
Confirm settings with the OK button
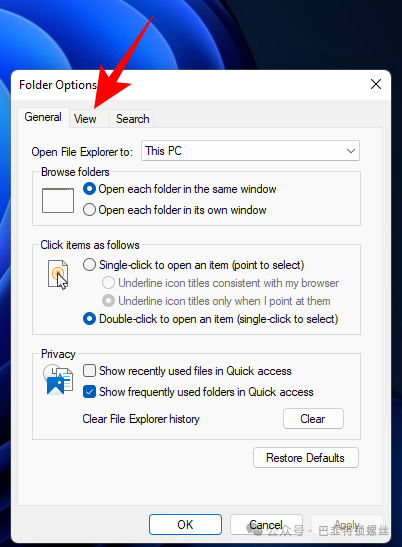(x=185, y=524)
